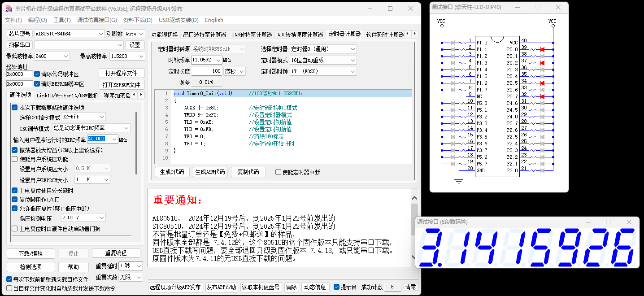The height and width of the screenshot is (296, 644).
Task: Open the USB驱动安装(S) menu
Action: [x=178, y=20]
